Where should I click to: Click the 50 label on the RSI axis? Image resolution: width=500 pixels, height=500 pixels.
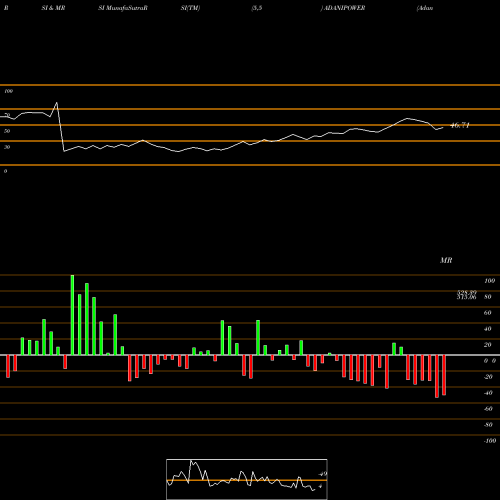7,131
